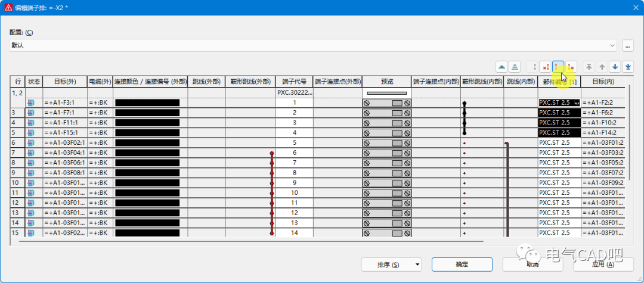Click the 行 column header
Screen dimensions: 644x283
(18, 82)
